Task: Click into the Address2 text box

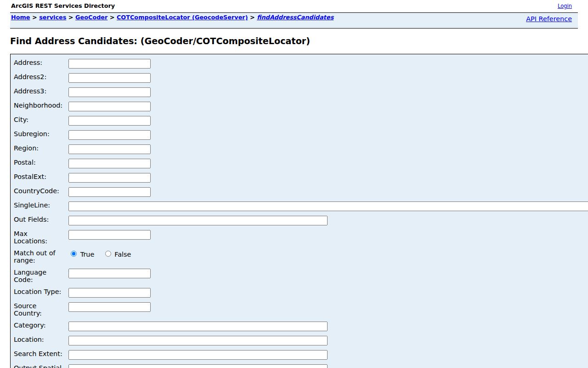Action: point(109,78)
